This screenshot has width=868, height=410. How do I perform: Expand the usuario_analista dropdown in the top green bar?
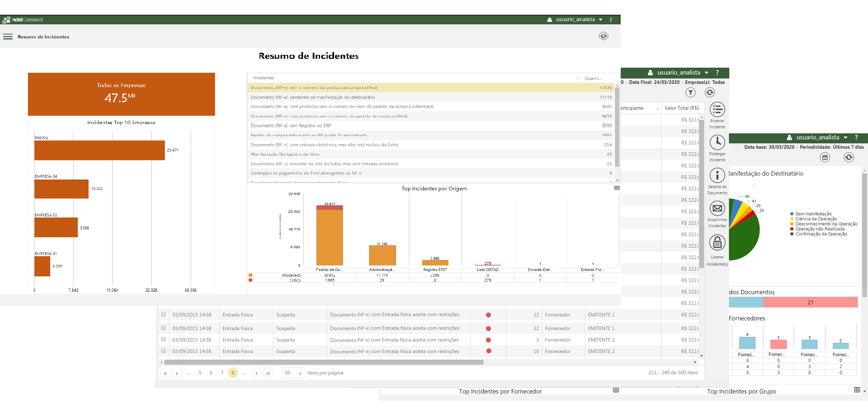(x=601, y=20)
